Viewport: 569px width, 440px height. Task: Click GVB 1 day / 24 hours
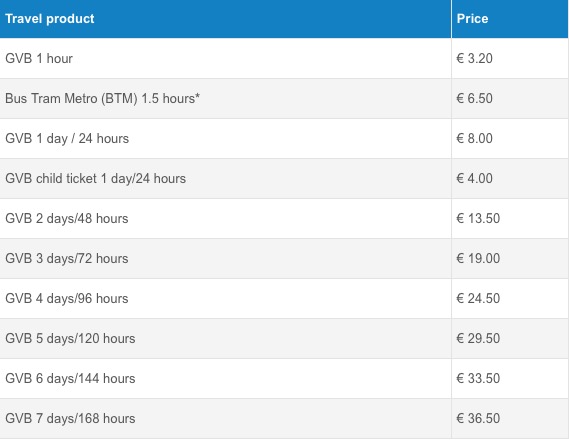tap(67, 139)
